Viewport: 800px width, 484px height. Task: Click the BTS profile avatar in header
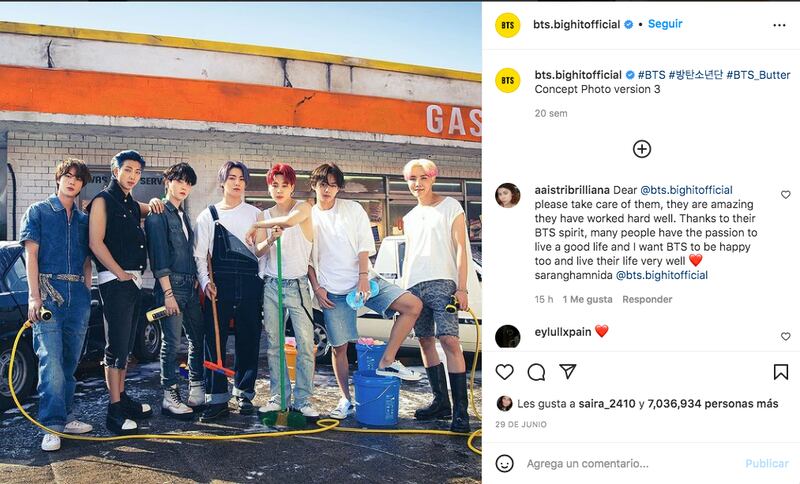(508, 25)
